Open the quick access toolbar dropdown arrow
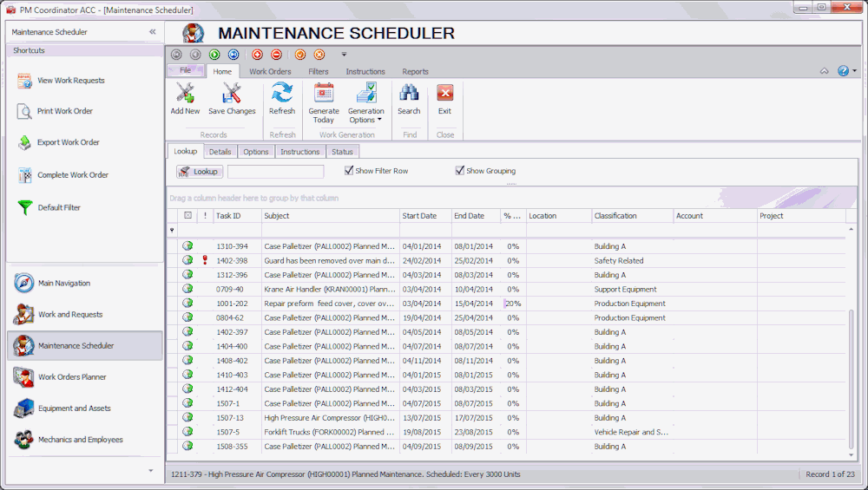Viewport: 868px width, 490px height. point(344,55)
